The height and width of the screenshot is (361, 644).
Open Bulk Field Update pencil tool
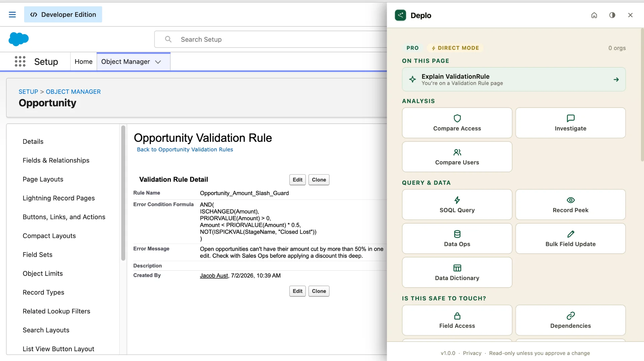(x=571, y=238)
